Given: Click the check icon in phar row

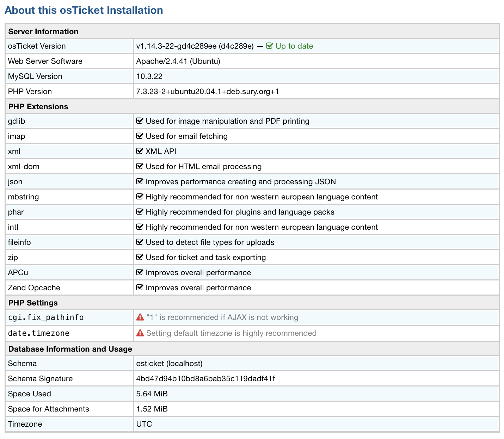Looking at the screenshot, I should [140, 212].
